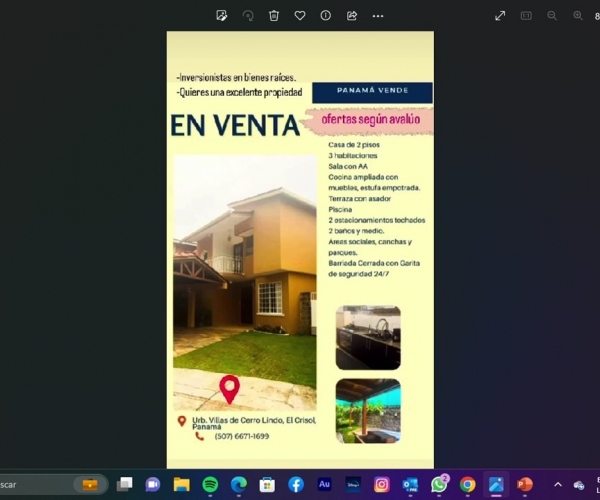Show file info panel

click(x=326, y=16)
